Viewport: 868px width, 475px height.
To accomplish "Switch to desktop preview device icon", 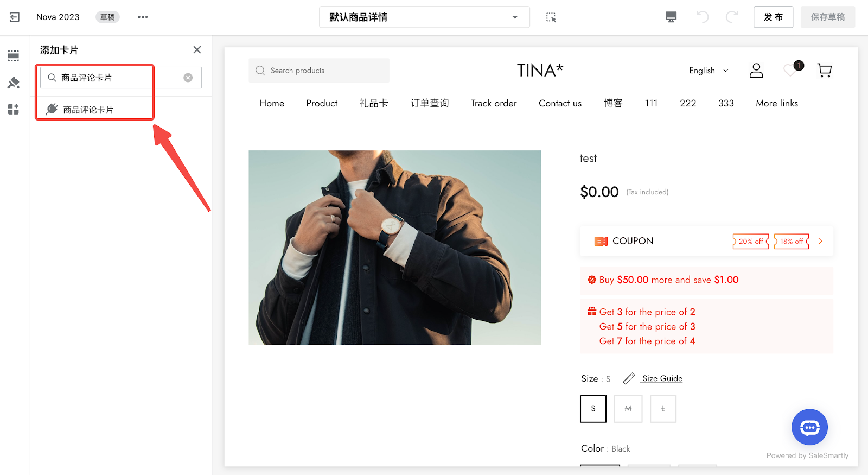I will click(x=671, y=17).
